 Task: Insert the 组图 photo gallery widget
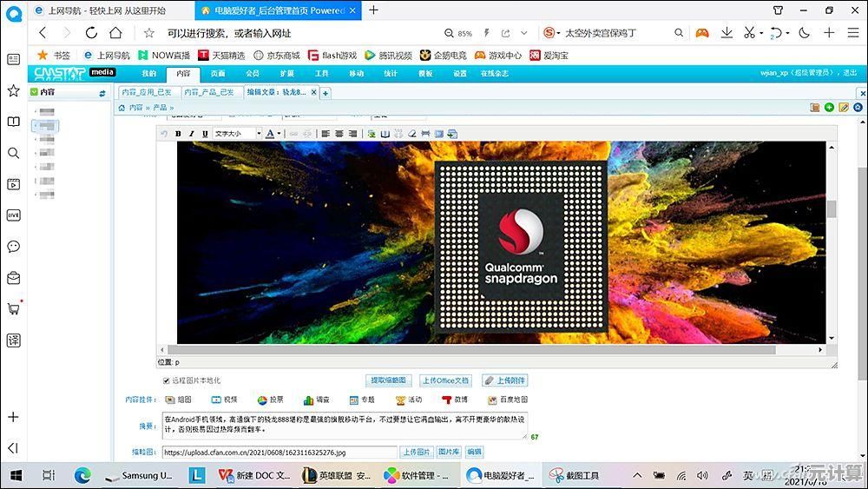[x=178, y=400]
